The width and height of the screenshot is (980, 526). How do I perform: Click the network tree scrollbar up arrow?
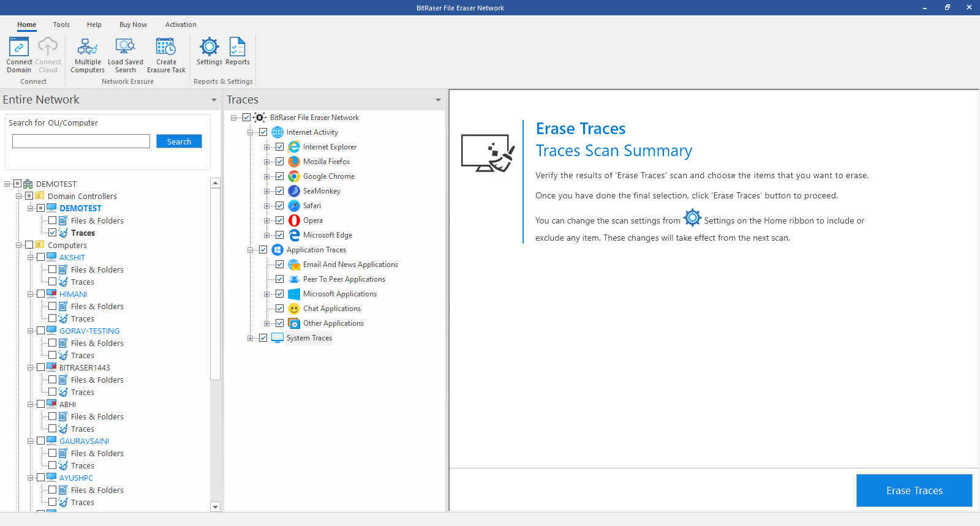click(x=215, y=183)
